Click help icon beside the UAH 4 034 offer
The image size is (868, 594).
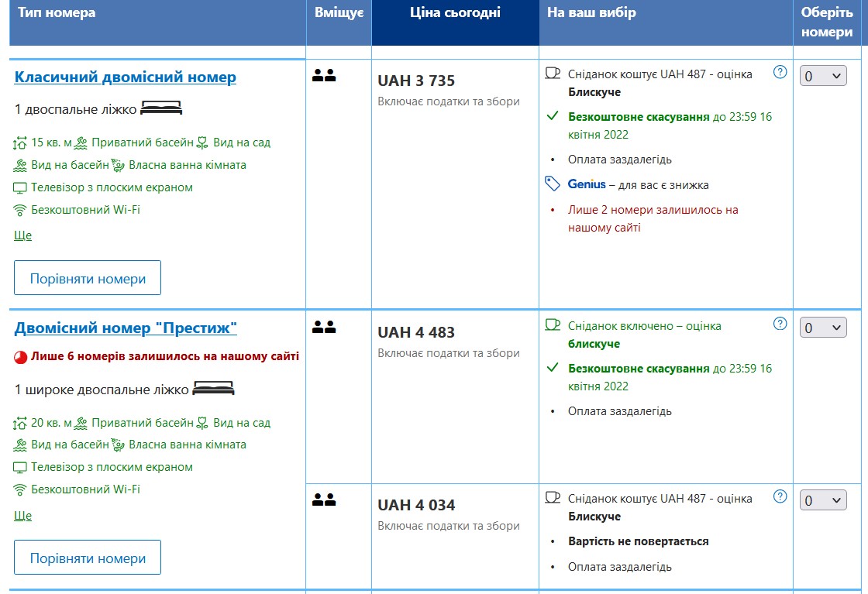coord(780,496)
